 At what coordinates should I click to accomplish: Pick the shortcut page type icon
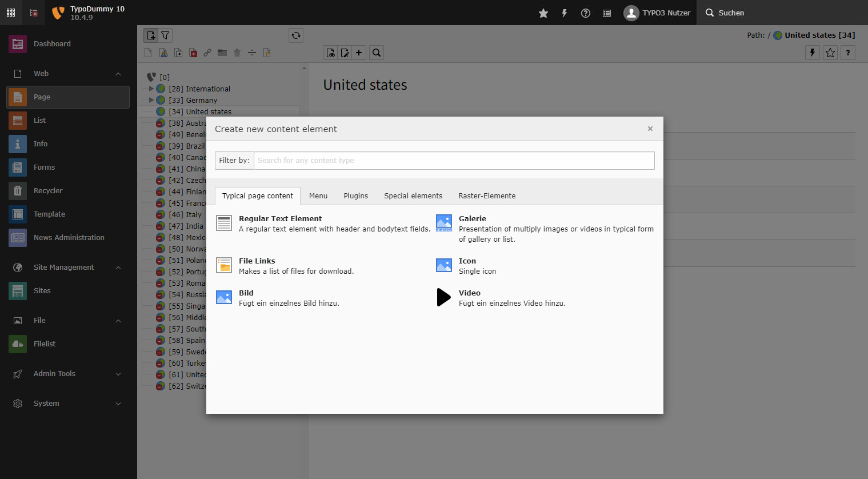coord(178,53)
